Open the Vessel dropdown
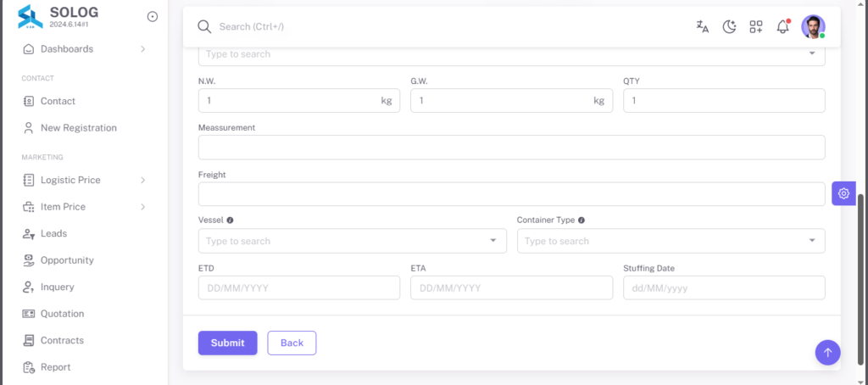The height and width of the screenshot is (385, 868). click(352, 241)
